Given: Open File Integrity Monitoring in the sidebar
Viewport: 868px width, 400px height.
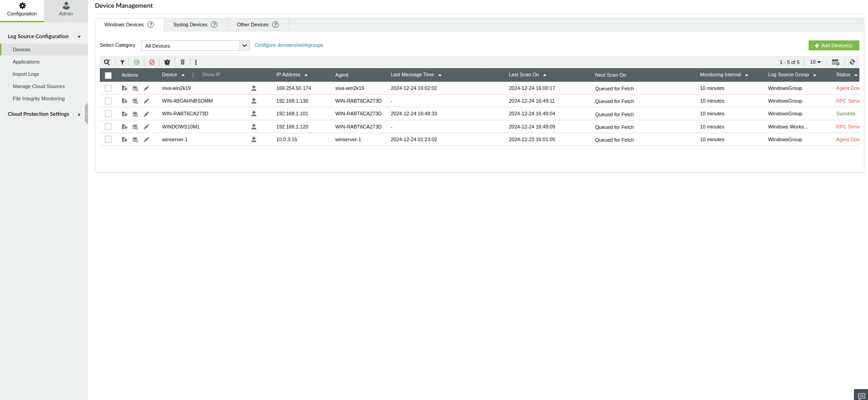Looking at the screenshot, I should click(x=39, y=99).
